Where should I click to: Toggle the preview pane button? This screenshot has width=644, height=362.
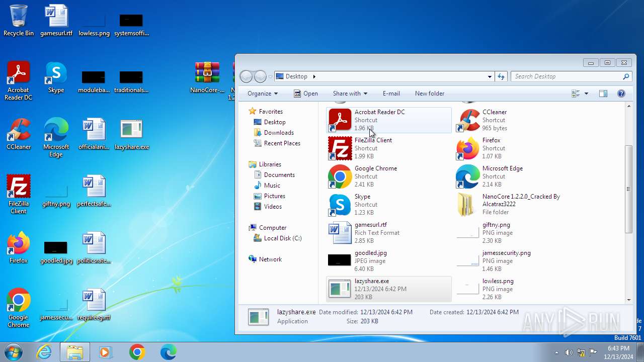tap(603, 94)
